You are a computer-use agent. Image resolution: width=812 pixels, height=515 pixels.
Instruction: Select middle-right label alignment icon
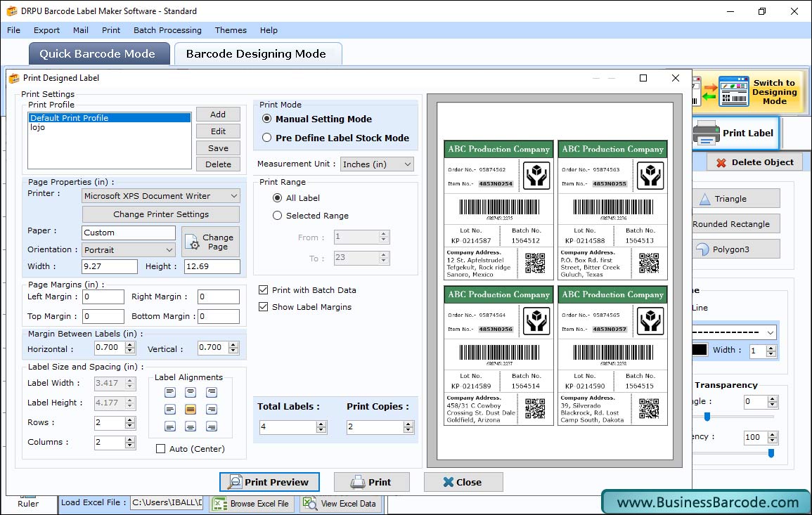point(212,410)
